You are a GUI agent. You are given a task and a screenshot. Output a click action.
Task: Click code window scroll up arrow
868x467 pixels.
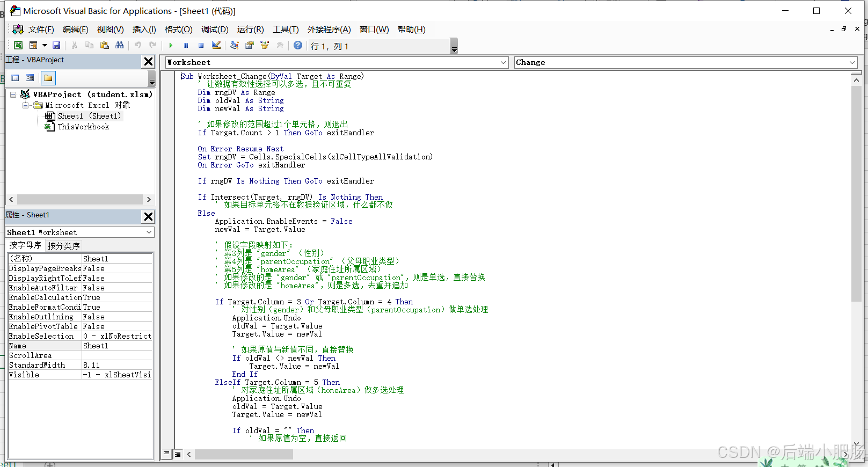pos(857,80)
